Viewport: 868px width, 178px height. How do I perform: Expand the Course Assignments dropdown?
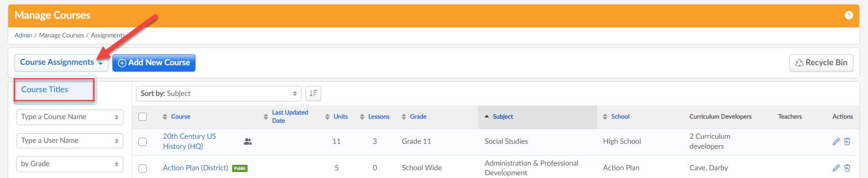click(61, 63)
